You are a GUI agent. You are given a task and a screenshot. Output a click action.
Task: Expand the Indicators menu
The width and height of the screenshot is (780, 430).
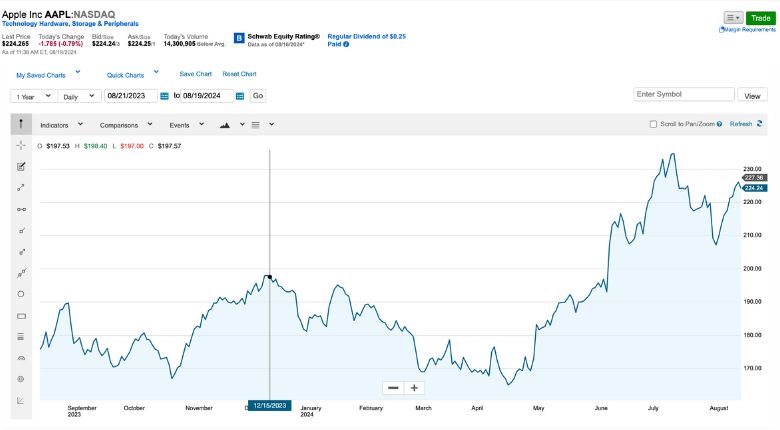point(61,125)
